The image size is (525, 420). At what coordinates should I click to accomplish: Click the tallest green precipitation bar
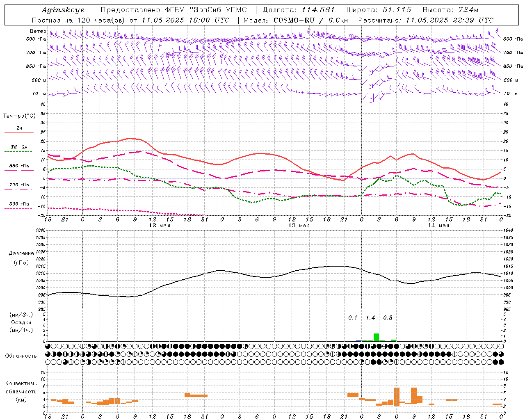(376, 337)
